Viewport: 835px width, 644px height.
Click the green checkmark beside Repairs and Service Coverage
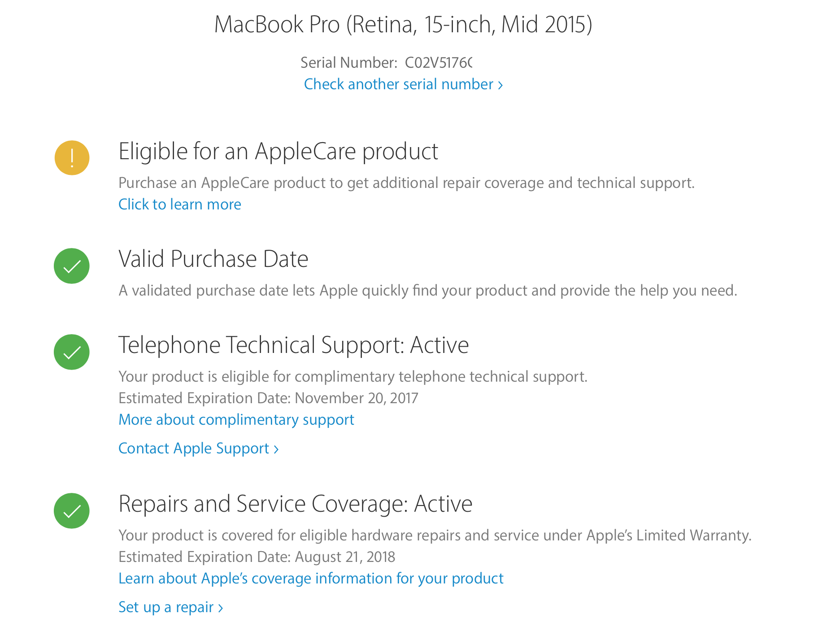tap(72, 511)
